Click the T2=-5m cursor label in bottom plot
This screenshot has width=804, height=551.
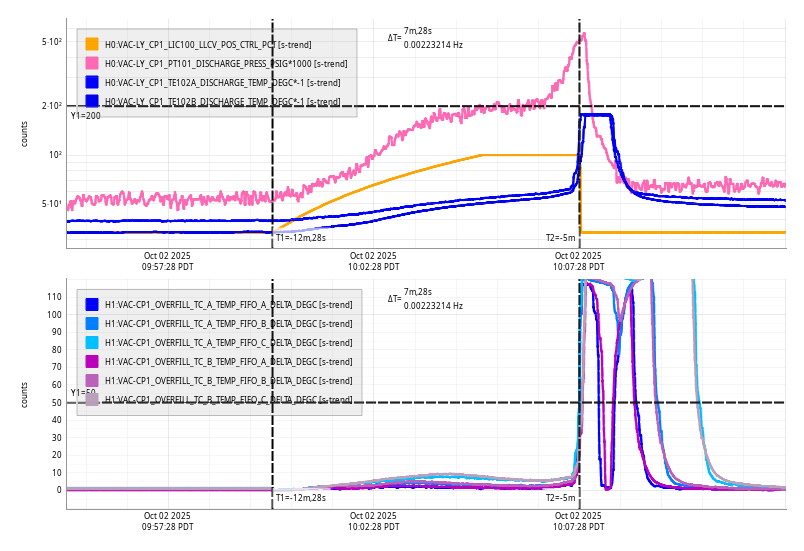[x=560, y=497]
